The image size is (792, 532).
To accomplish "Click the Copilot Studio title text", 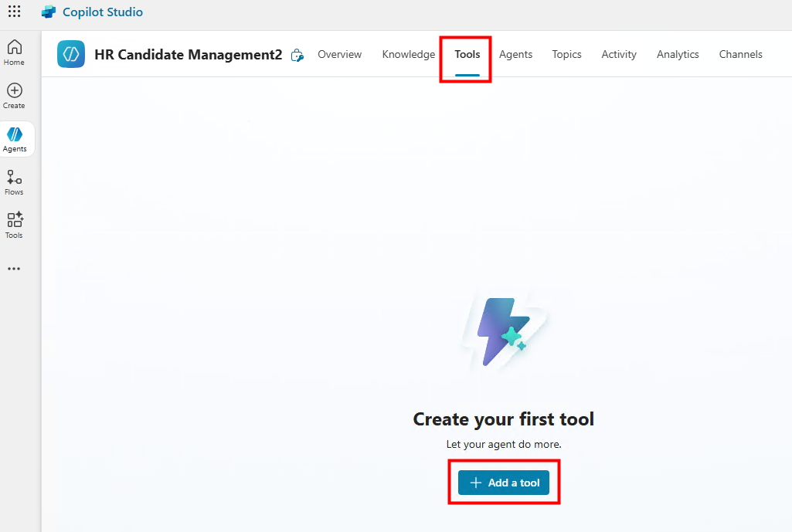I will (x=103, y=12).
